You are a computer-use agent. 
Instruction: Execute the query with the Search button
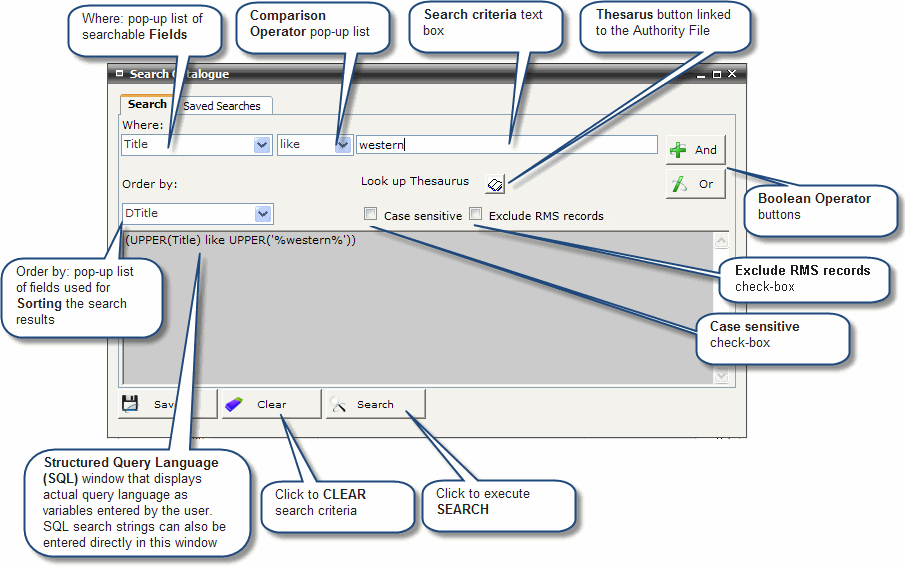pyautogui.click(x=375, y=404)
